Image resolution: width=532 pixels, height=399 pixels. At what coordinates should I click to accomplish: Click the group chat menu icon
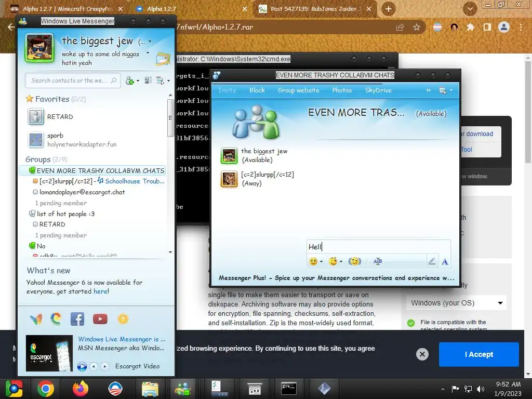point(443,90)
